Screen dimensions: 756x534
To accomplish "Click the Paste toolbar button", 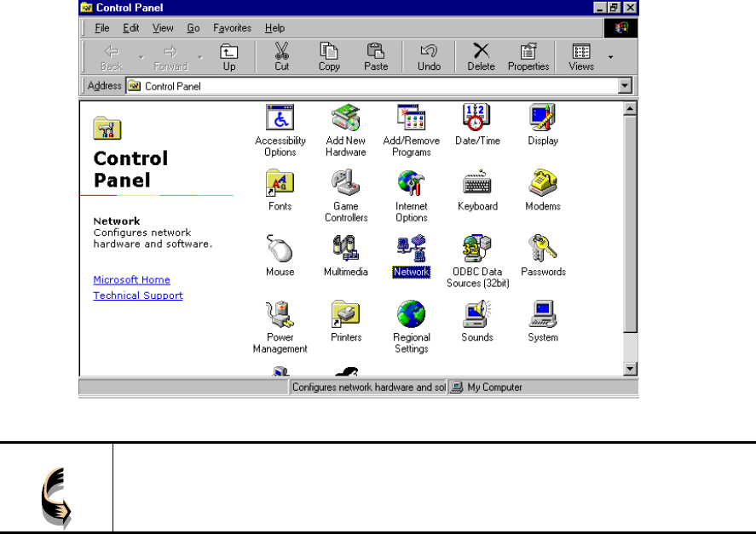I will tap(376, 57).
